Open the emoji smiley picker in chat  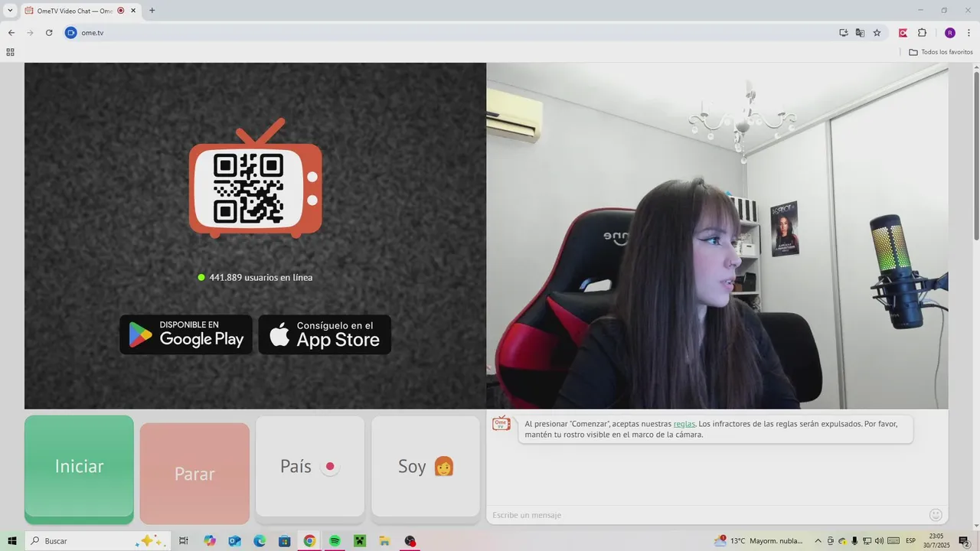936,515
